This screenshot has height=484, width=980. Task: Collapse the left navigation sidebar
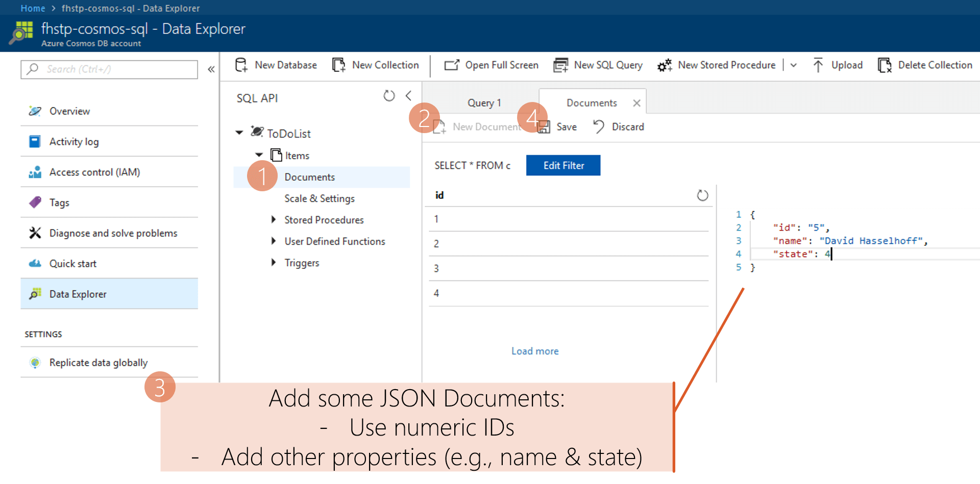(x=211, y=69)
